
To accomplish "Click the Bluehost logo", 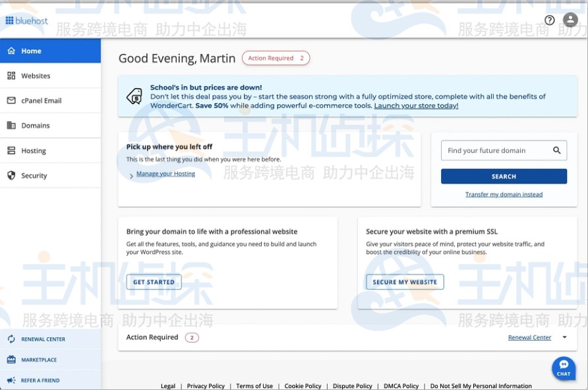I will [x=26, y=20].
